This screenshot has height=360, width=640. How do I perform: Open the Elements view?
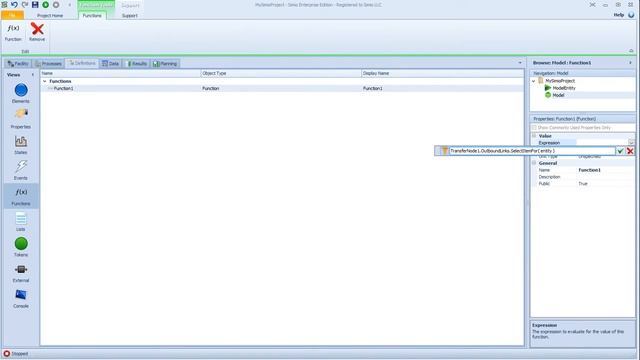pos(21,93)
